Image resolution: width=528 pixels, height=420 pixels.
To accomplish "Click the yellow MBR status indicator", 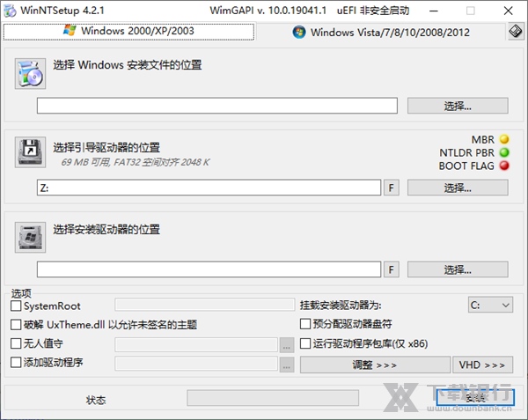I will point(504,139).
